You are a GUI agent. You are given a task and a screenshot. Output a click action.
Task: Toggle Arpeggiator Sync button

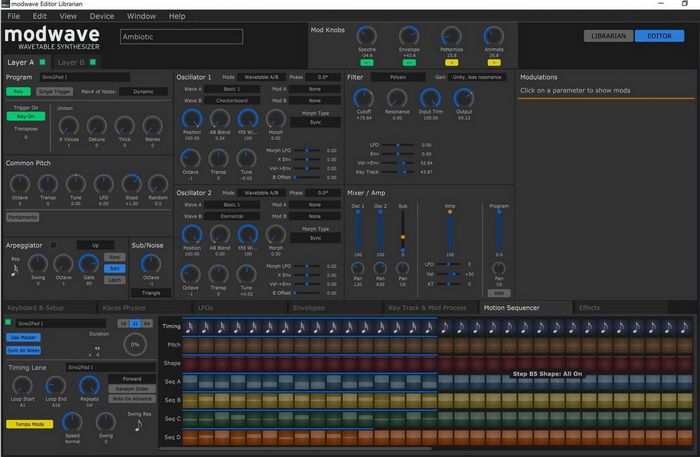[x=115, y=258]
